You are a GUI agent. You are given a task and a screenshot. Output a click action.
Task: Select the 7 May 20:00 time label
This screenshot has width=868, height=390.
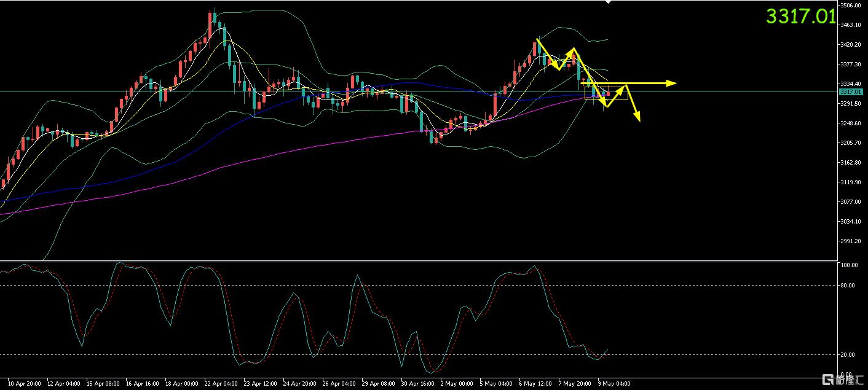(574, 383)
